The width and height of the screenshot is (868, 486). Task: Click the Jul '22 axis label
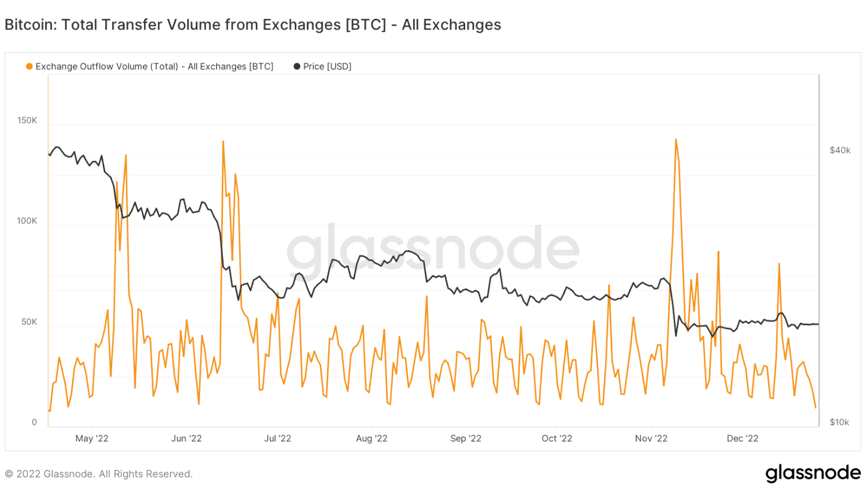coord(278,439)
